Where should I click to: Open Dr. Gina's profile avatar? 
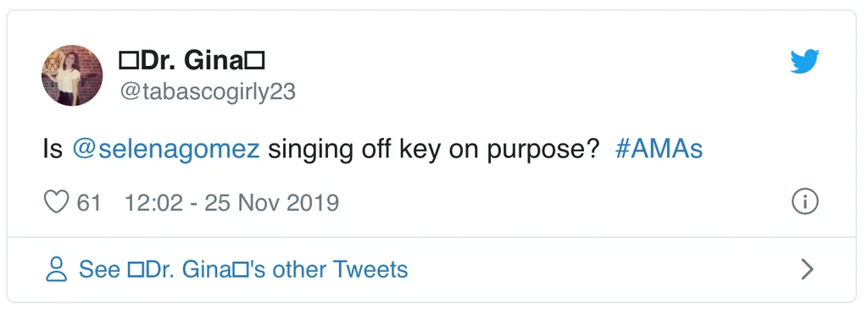72,75
